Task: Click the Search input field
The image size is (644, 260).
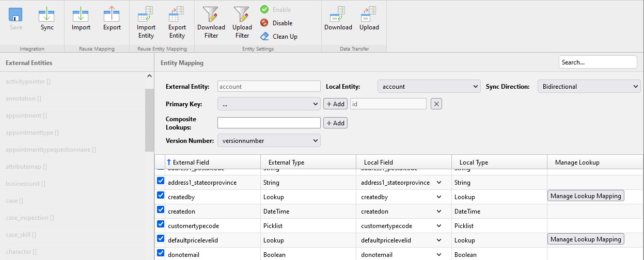Action: click(x=598, y=62)
